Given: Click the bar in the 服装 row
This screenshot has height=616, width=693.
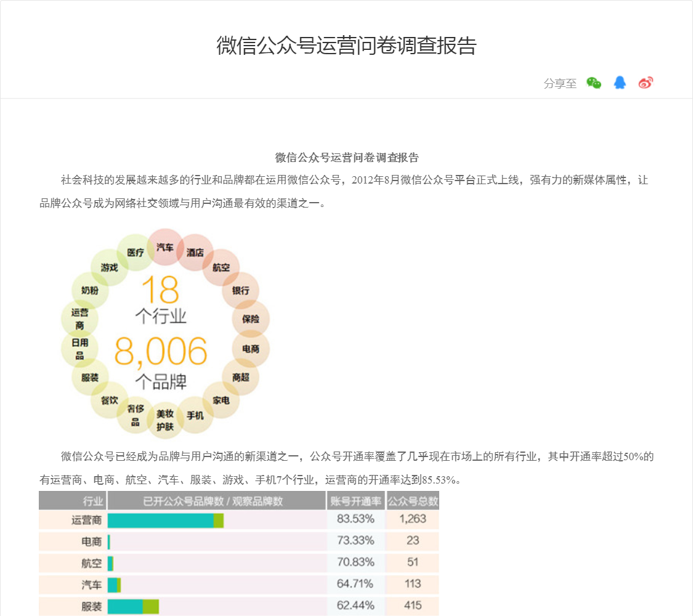Looking at the screenshot, I should tap(133, 607).
